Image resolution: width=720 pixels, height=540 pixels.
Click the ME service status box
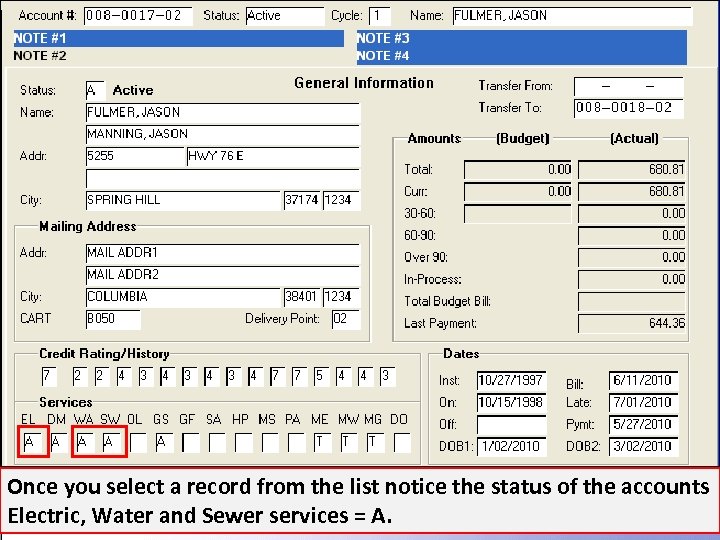(x=323, y=443)
